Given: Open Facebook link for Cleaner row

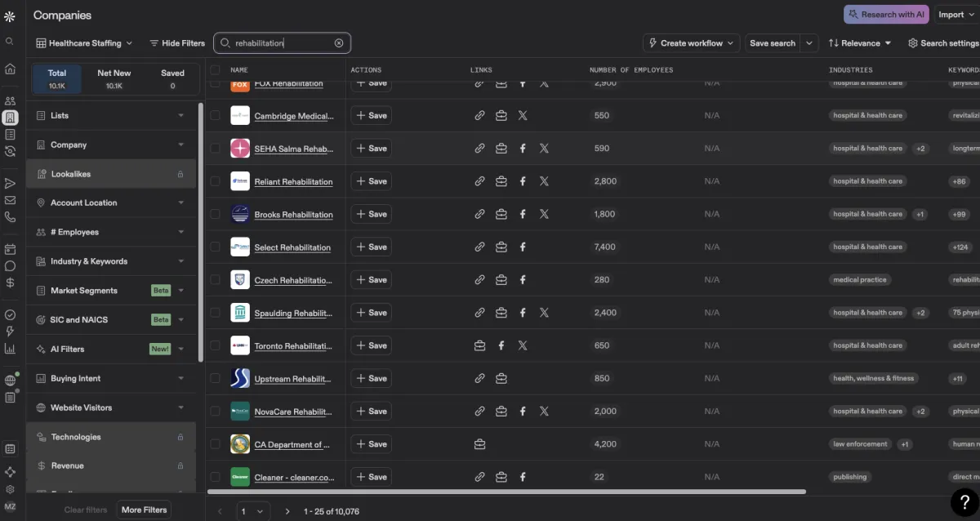Looking at the screenshot, I should (x=523, y=477).
